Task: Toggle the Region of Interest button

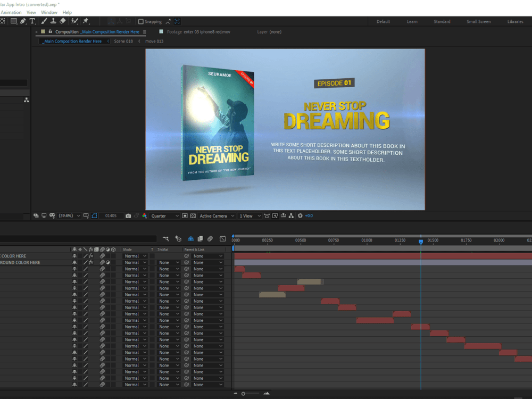Action: tap(185, 216)
